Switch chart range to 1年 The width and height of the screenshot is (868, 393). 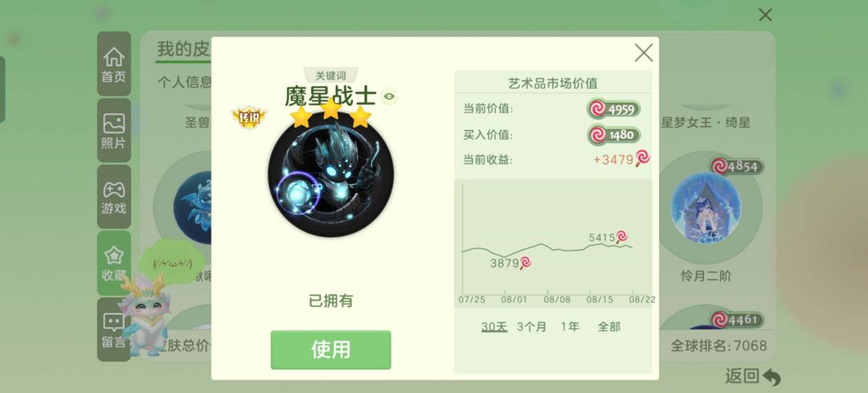click(570, 326)
